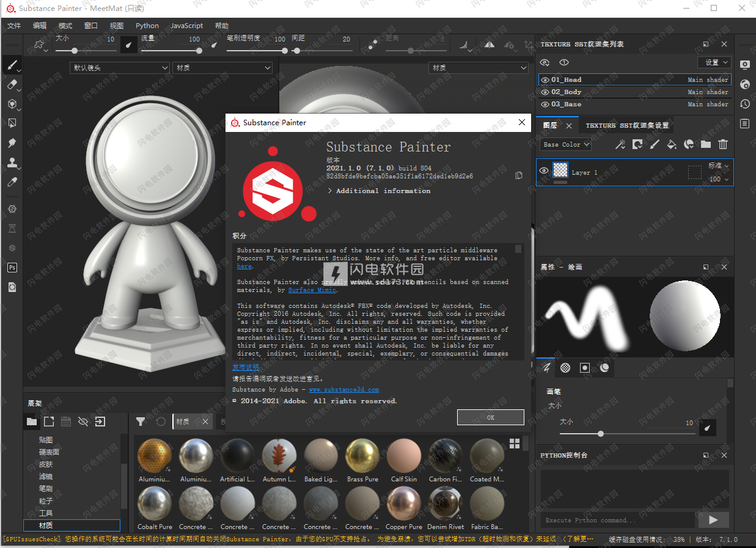The width and height of the screenshot is (756, 548).
Task: Toggle visibility of 01_Head texture set
Action: [x=545, y=79]
